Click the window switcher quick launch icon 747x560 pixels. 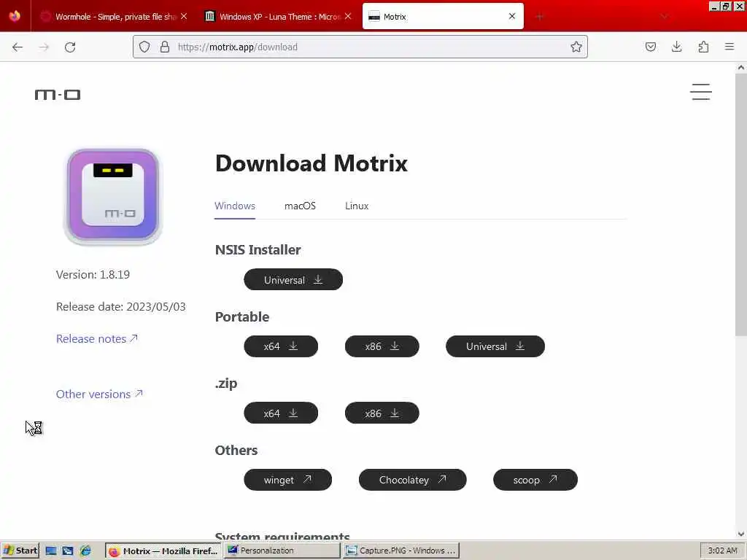pos(68,551)
